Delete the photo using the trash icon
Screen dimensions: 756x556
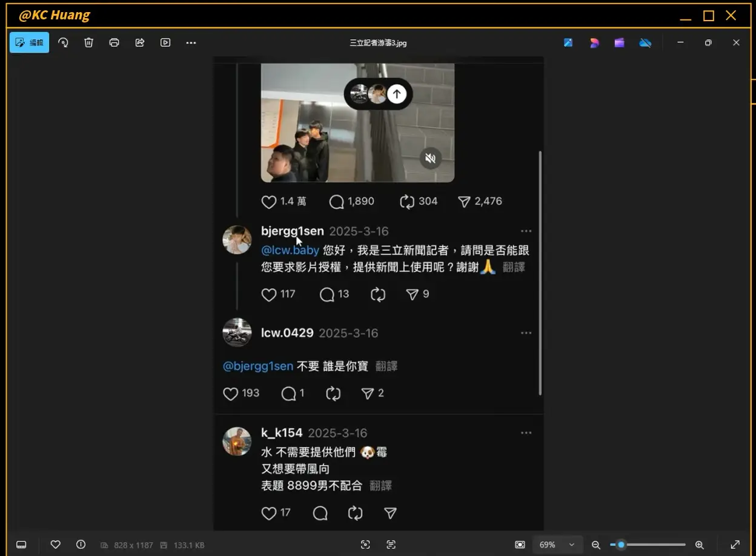point(88,42)
